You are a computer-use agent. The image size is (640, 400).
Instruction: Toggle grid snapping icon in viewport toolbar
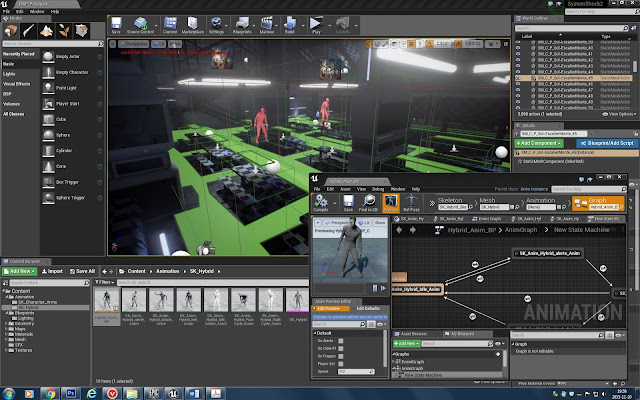click(x=411, y=44)
